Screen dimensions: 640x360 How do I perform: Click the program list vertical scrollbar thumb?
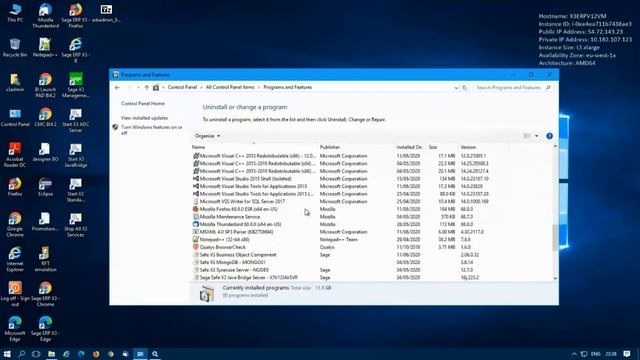[x=555, y=238]
